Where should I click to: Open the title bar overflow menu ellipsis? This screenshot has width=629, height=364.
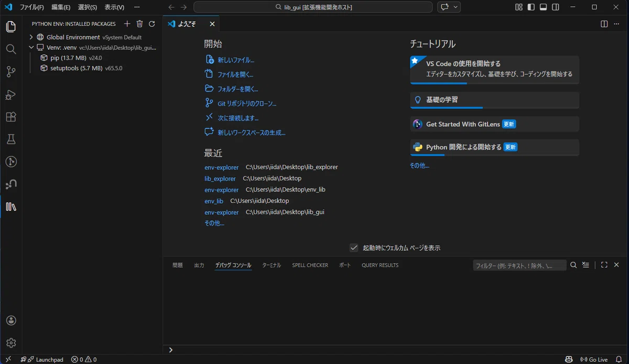click(137, 7)
